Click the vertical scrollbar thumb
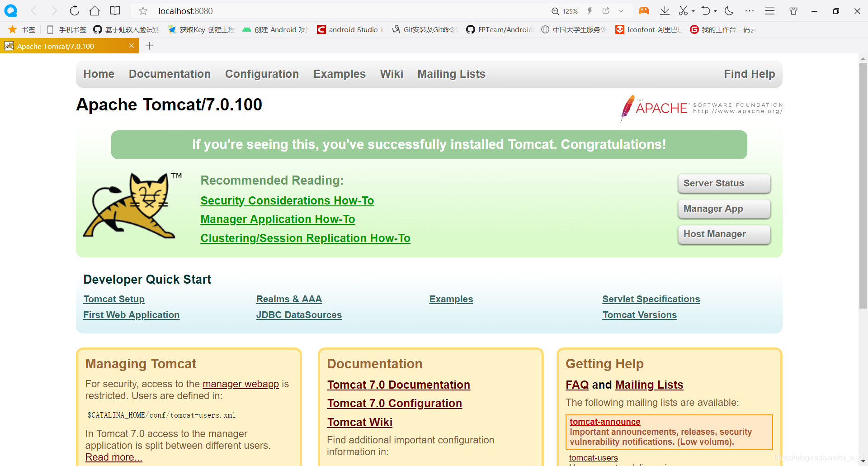 coord(863,185)
